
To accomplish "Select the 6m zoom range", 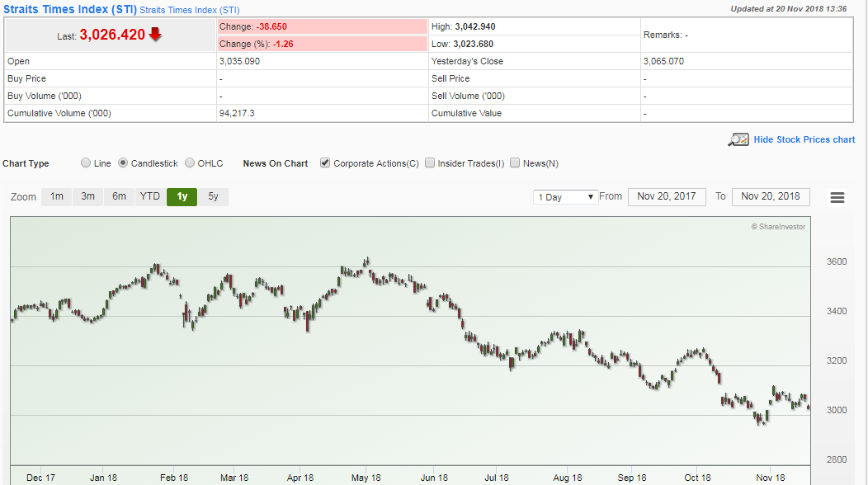I will tap(119, 196).
